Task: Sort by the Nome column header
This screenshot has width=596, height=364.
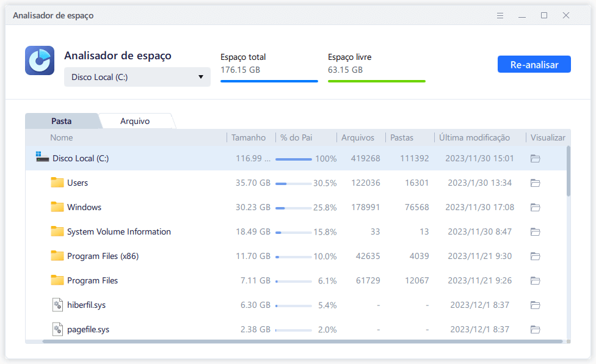Action: pos(62,137)
